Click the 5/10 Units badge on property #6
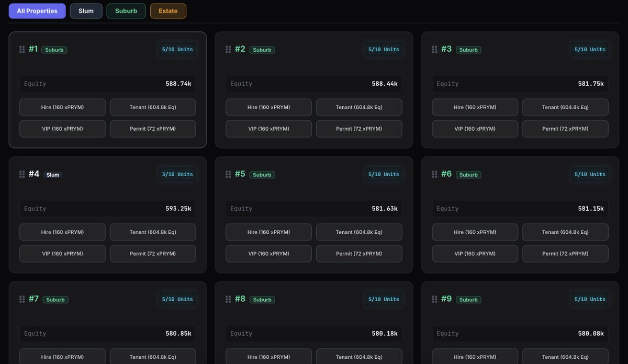The width and height of the screenshot is (628, 364). 590,175
